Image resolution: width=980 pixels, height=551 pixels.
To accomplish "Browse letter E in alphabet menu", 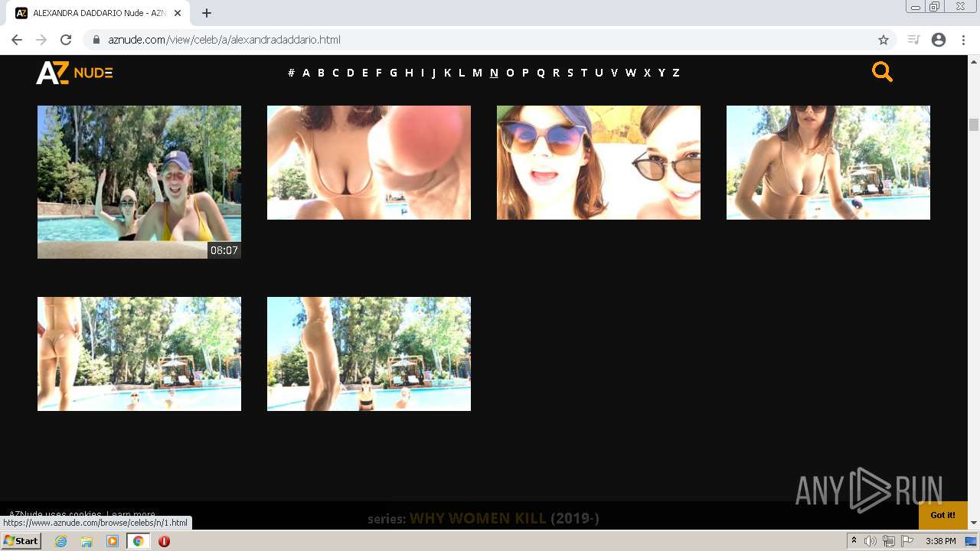I will coord(365,73).
